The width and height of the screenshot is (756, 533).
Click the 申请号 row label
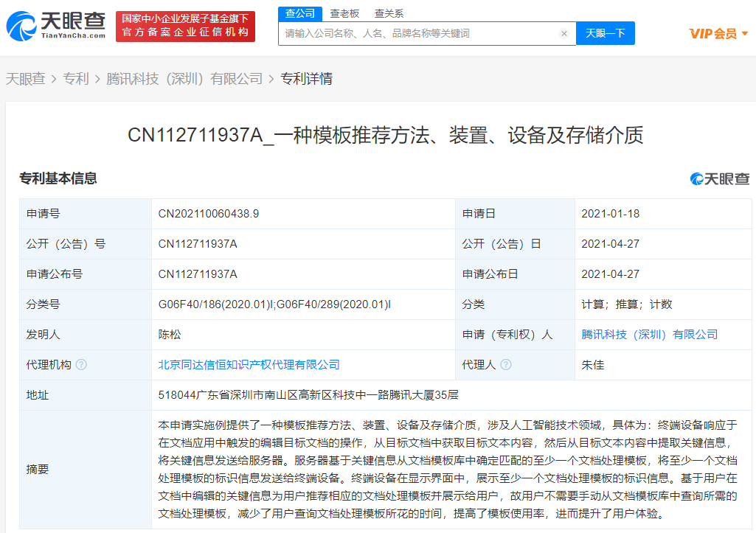point(43,214)
